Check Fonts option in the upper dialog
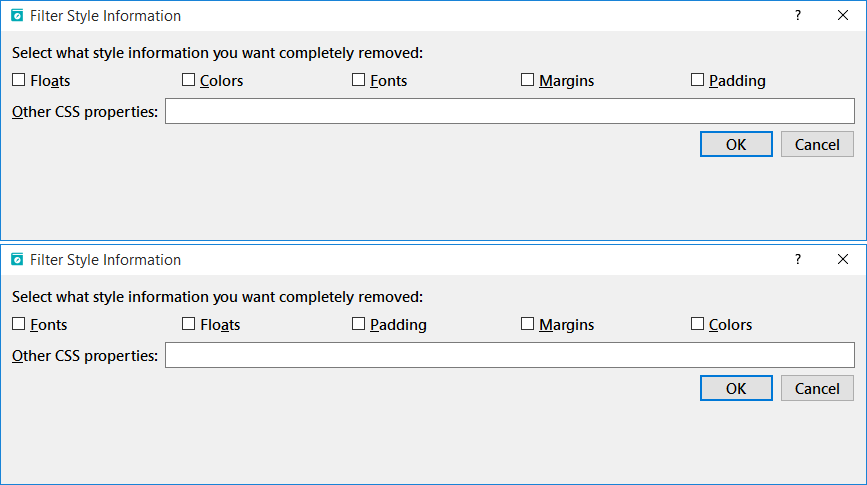Image resolution: width=867 pixels, height=485 pixels. click(359, 81)
